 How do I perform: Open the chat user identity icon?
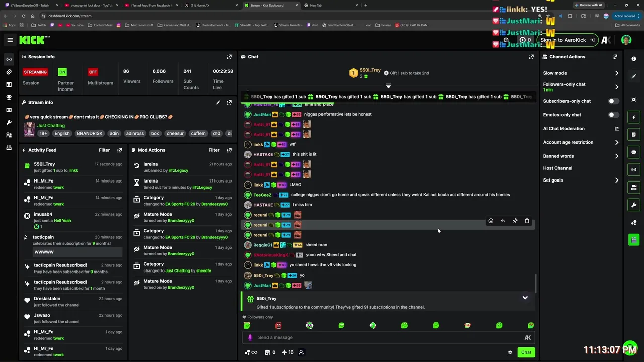click(301, 352)
